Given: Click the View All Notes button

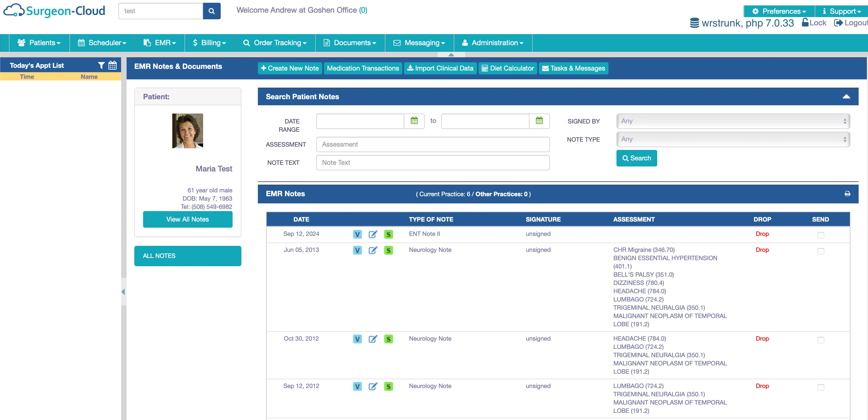Looking at the screenshot, I should tap(187, 219).
